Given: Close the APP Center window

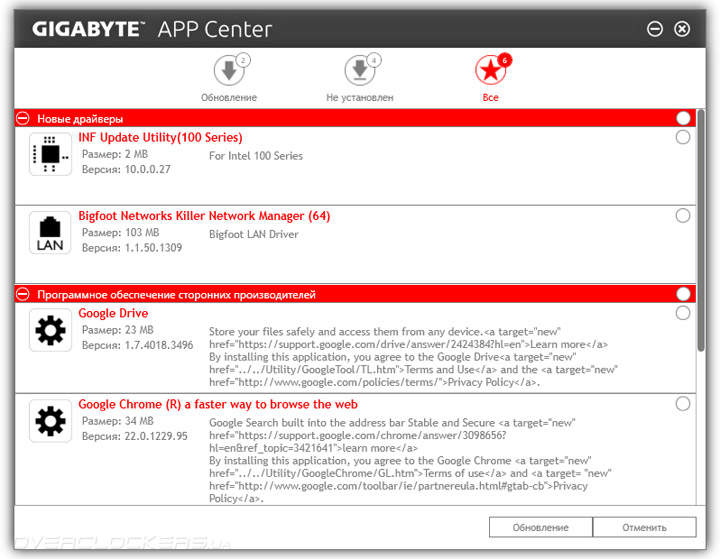Looking at the screenshot, I should (x=682, y=29).
